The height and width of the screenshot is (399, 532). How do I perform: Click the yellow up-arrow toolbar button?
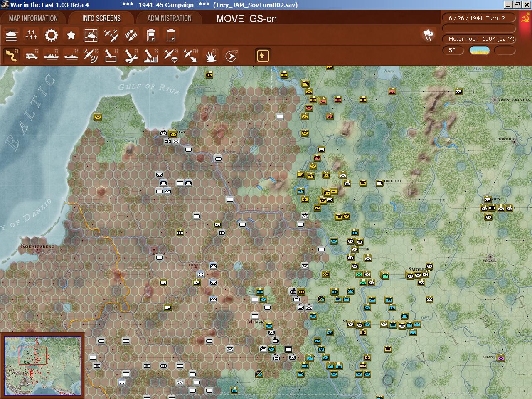263,56
